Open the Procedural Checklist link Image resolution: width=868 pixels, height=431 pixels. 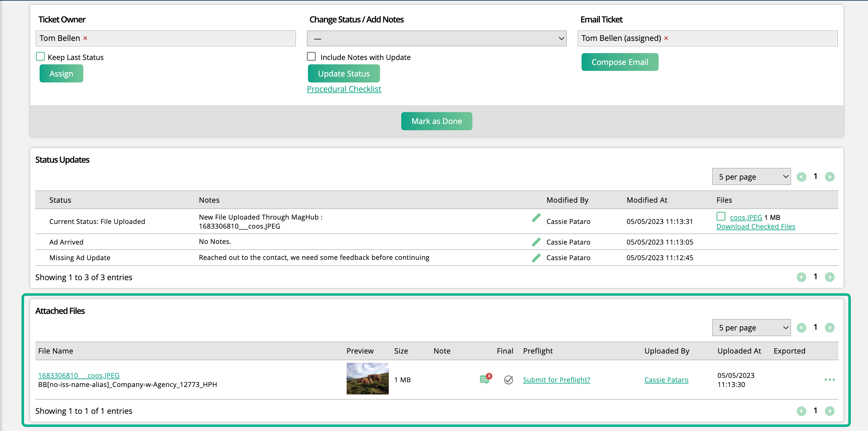(x=344, y=89)
